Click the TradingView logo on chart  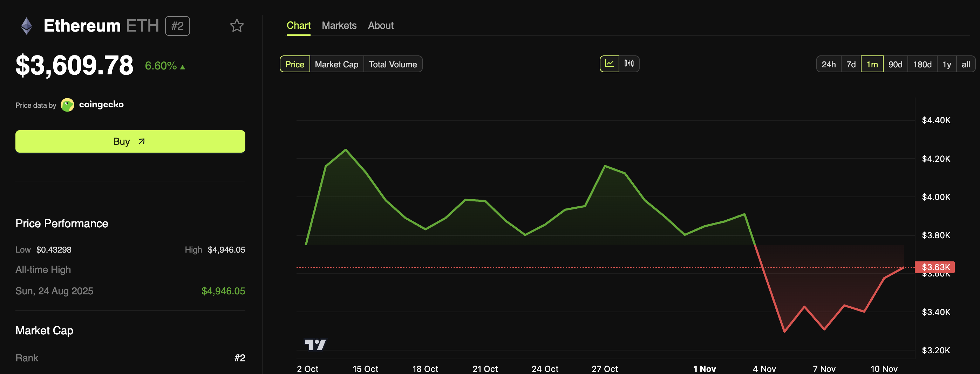(315, 345)
